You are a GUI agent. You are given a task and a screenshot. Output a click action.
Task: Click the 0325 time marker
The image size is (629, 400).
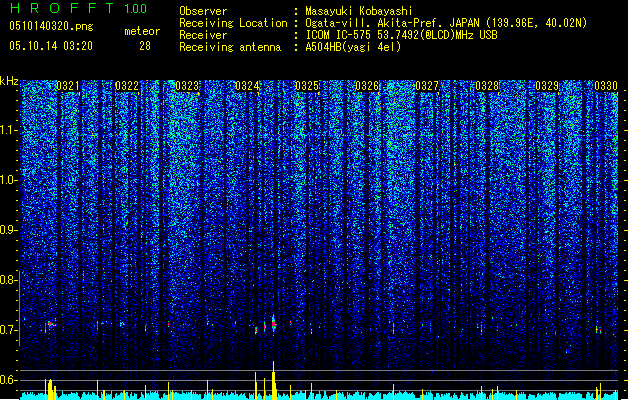pyautogui.click(x=307, y=86)
